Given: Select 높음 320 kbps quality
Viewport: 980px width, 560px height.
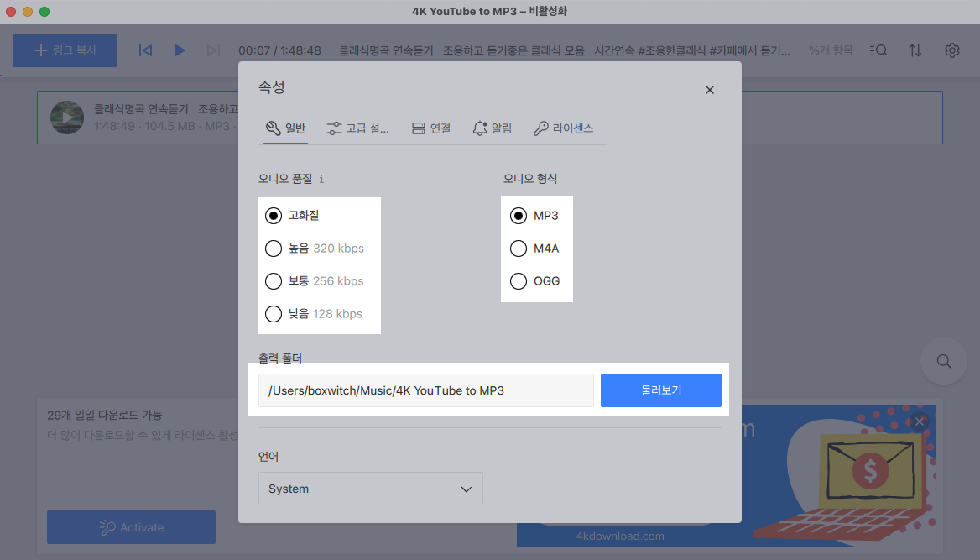Looking at the screenshot, I should click(x=315, y=249).
